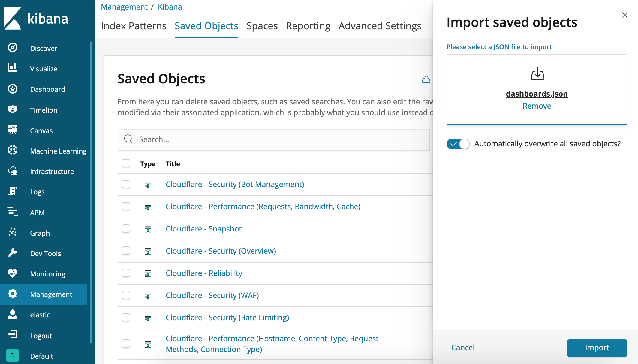Remove the dashboards.json file
Screen dimensions: 638x364
click(537, 106)
